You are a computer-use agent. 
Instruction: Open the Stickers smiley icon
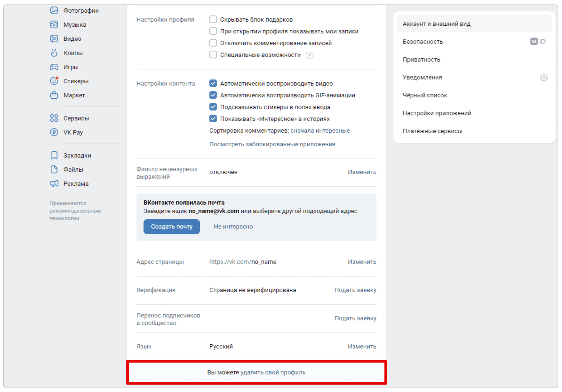(54, 81)
